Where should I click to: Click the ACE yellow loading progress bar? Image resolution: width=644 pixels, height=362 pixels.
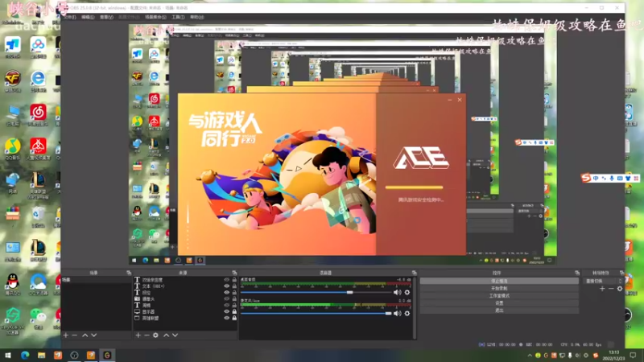tap(414, 187)
